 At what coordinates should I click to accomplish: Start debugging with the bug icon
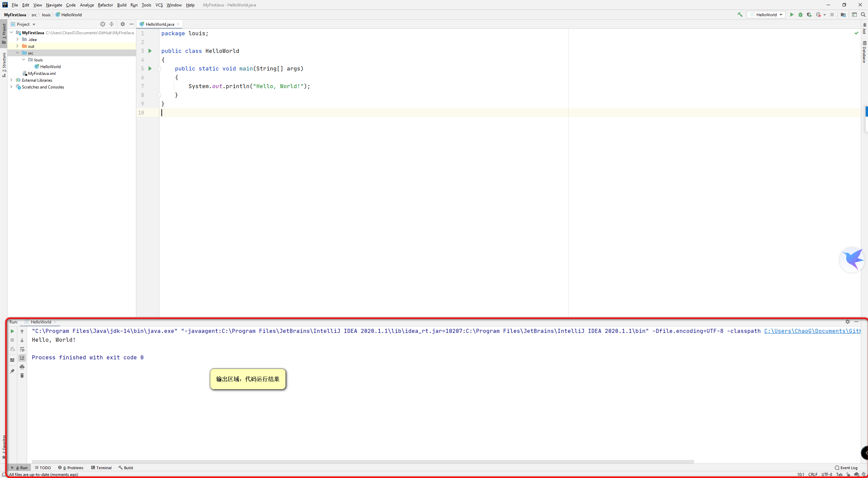click(x=801, y=15)
